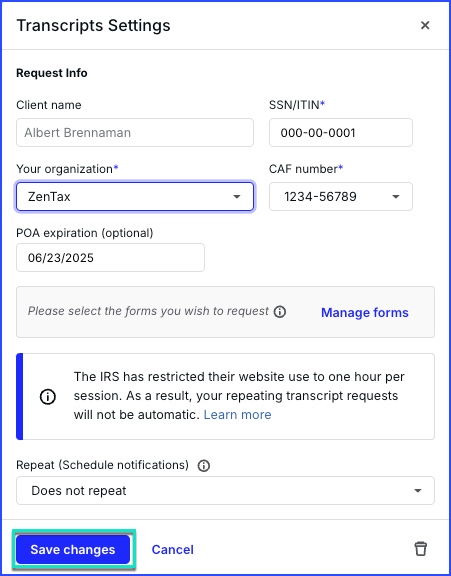Click the Client name field showing Albert Brennaman
Screen dimensions: 451x576
pos(135,132)
